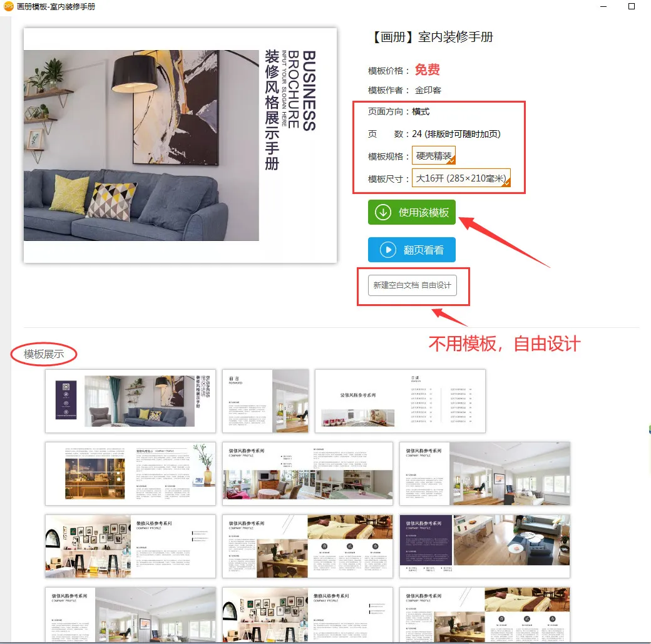Click the download arrow icon in 使用该模板
The image size is (651, 644).
(x=383, y=212)
